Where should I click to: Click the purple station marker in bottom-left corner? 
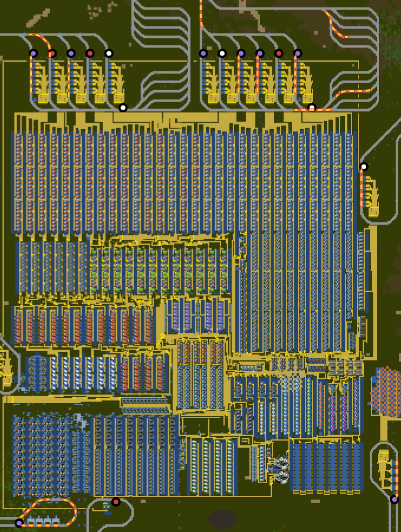[19, 523]
